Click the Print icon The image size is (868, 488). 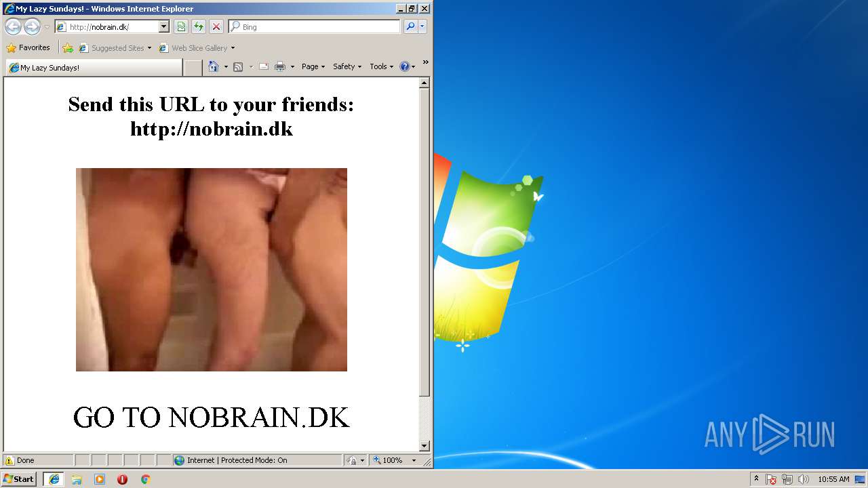(280, 66)
